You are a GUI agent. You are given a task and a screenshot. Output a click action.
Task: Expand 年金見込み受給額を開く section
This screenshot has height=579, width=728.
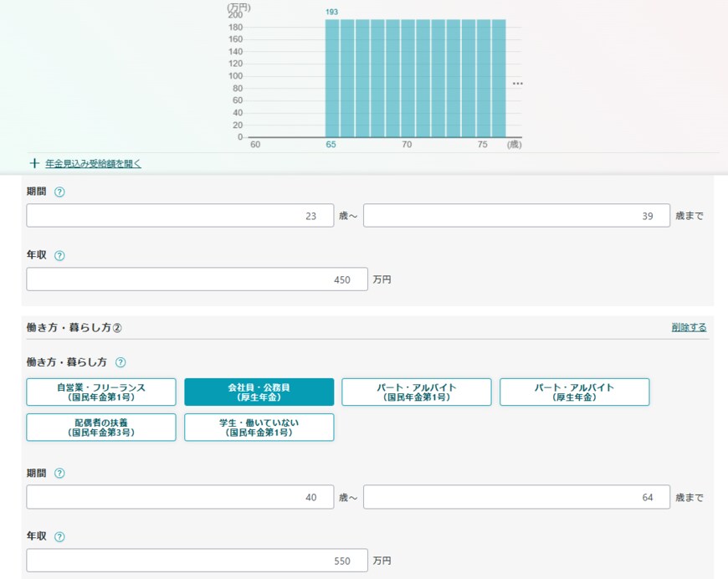click(92, 164)
